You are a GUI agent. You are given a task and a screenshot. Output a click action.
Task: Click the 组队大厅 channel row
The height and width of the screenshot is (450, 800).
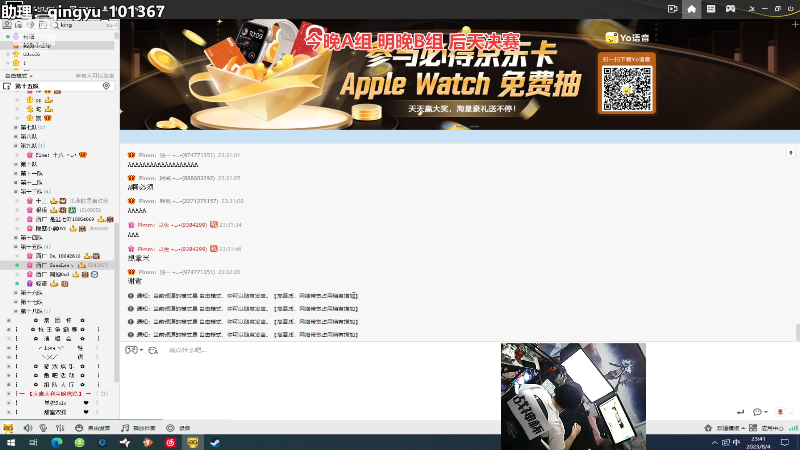(x=58, y=384)
